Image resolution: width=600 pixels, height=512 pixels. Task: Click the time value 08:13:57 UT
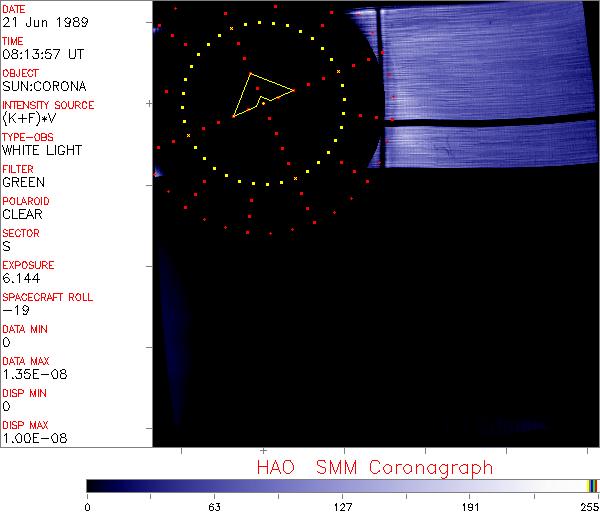pyautogui.click(x=41, y=55)
